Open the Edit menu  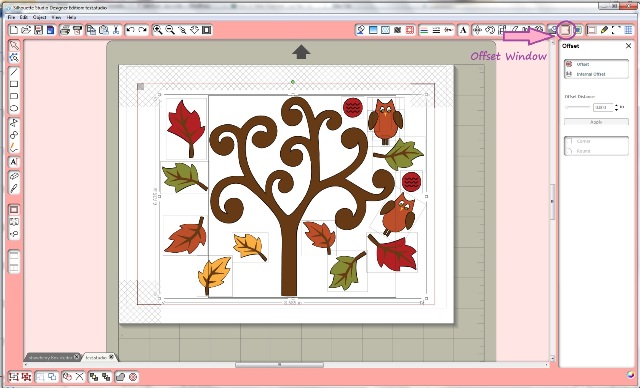coord(24,18)
